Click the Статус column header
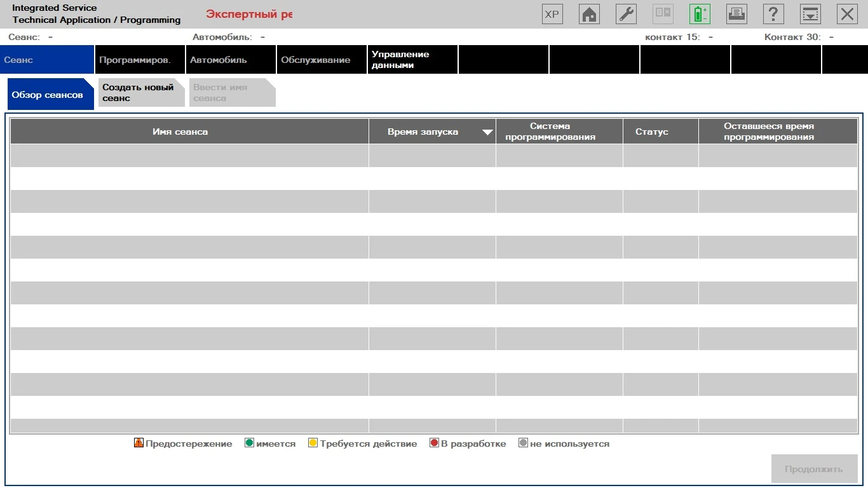 click(x=661, y=132)
